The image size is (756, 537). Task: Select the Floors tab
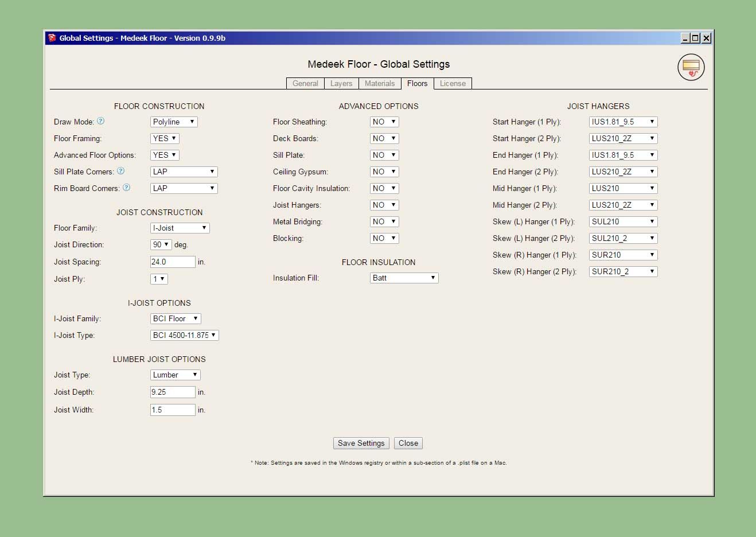(418, 83)
